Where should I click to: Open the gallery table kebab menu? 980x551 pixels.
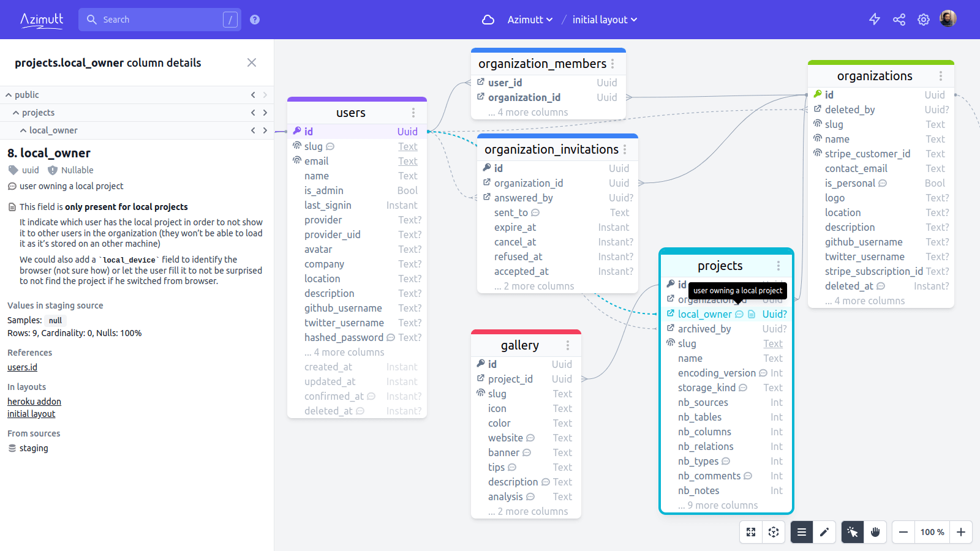click(x=567, y=344)
